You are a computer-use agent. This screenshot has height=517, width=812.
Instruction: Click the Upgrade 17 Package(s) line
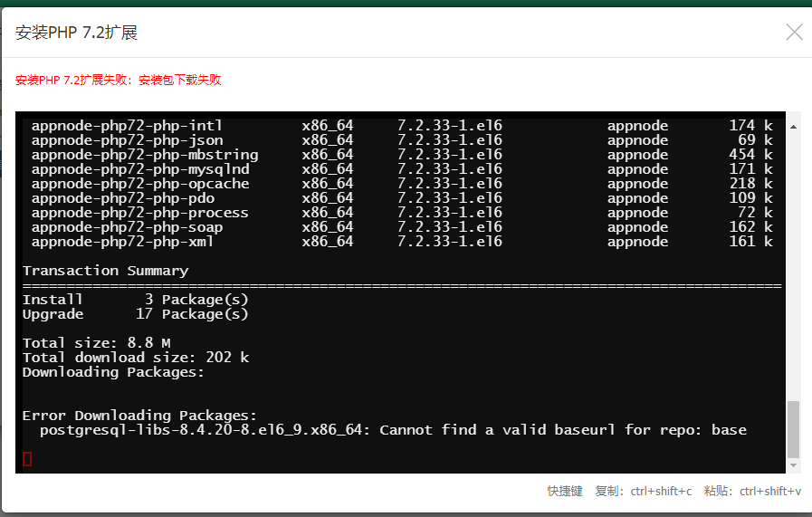tap(135, 314)
